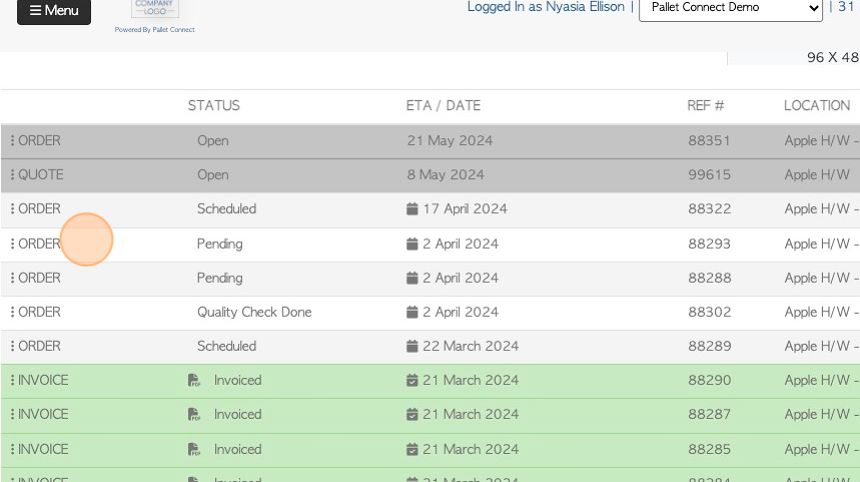Open row options for invoice 88285
Image resolution: width=860 pixels, height=482 pixels.
pyautogui.click(x=12, y=449)
